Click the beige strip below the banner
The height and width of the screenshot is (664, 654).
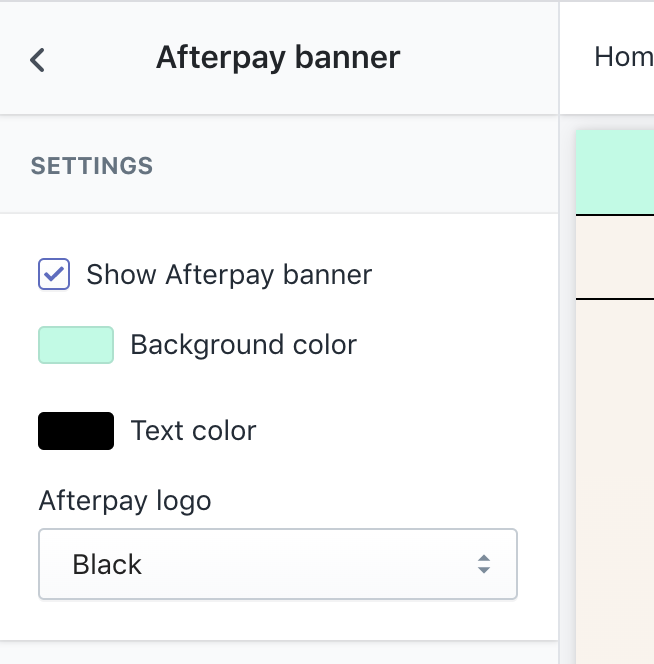pyautogui.click(x=615, y=257)
